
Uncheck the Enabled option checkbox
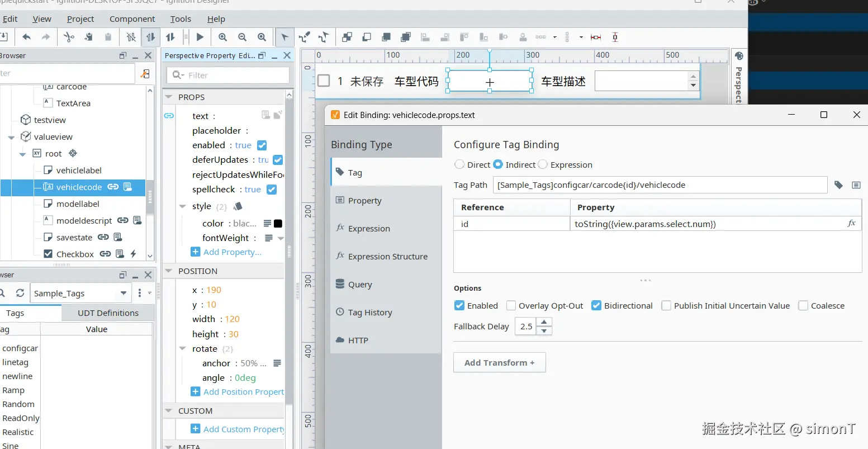(459, 305)
